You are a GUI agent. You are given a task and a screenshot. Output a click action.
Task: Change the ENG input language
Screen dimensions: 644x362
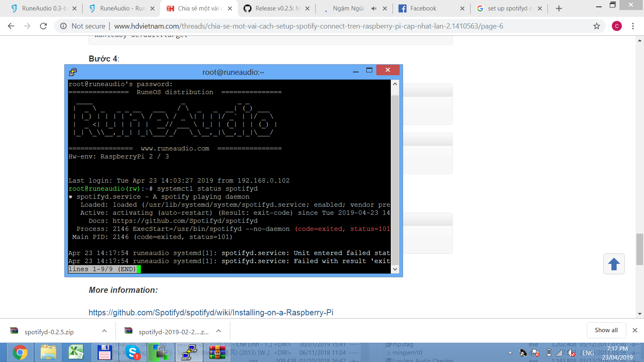coord(588,353)
